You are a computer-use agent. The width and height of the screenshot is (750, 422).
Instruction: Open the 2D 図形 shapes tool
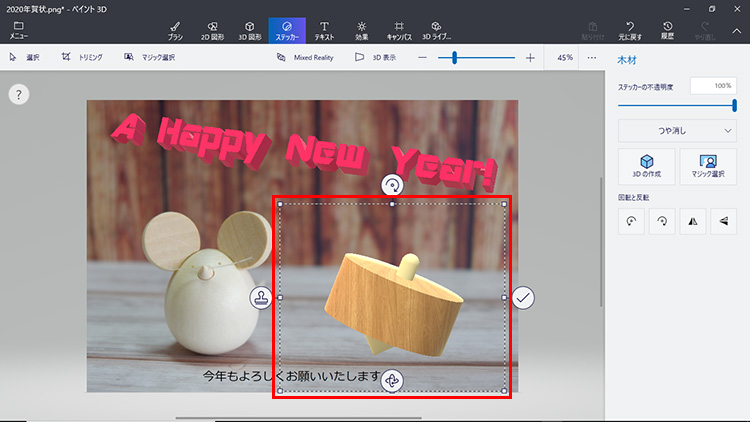[x=212, y=29]
